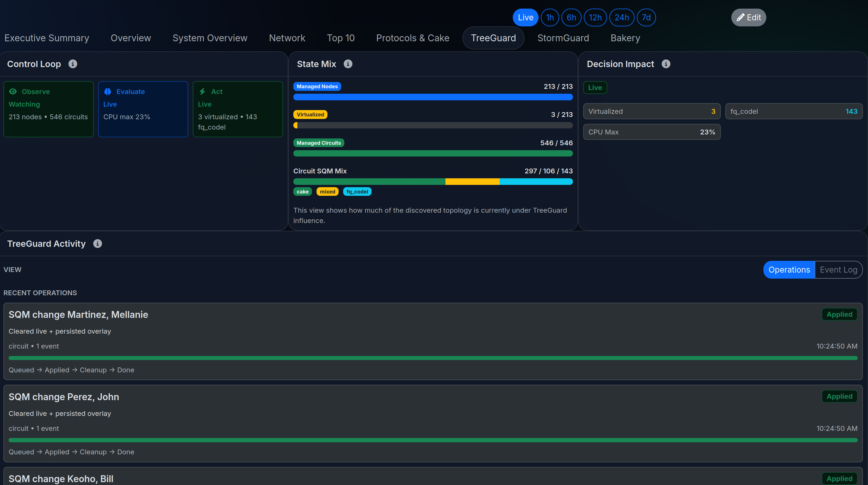Click the Perez, John "10:24:50 AM" timestamp

837,428
